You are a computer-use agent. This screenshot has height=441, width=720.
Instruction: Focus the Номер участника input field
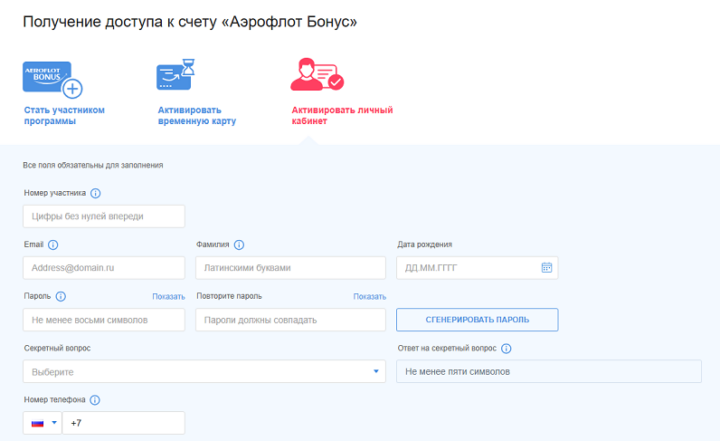point(104,216)
